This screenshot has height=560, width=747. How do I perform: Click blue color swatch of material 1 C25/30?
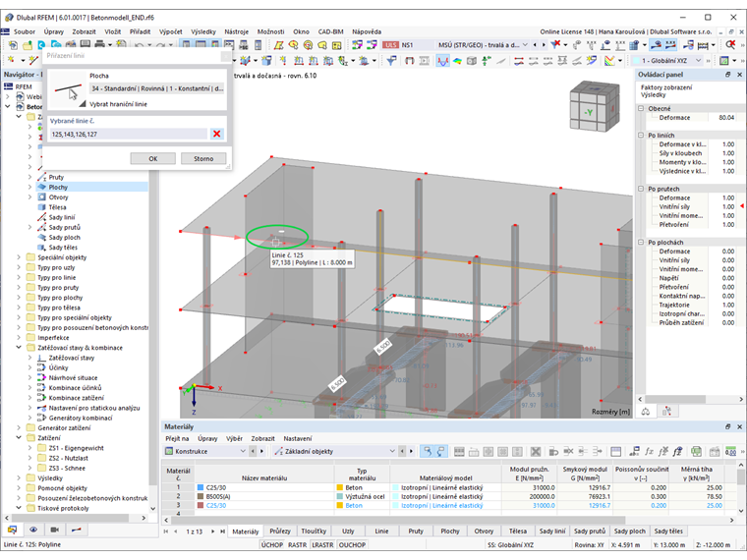pyautogui.click(x=201, y=487)
